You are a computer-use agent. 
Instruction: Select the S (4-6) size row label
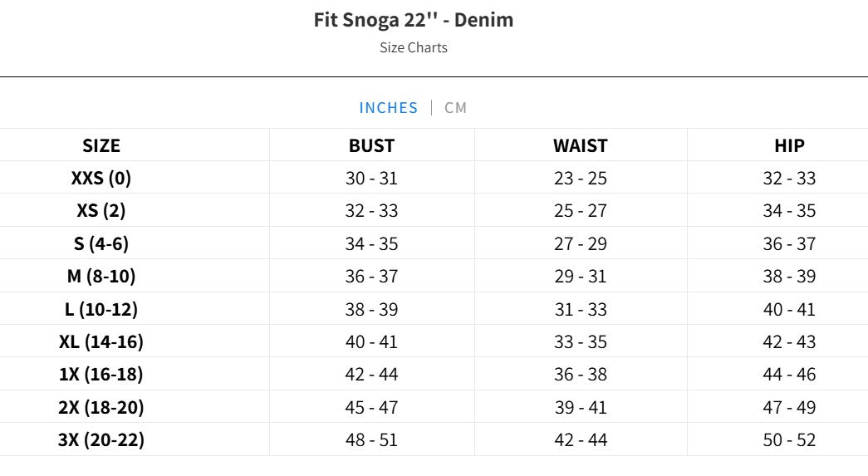(101, 243)
